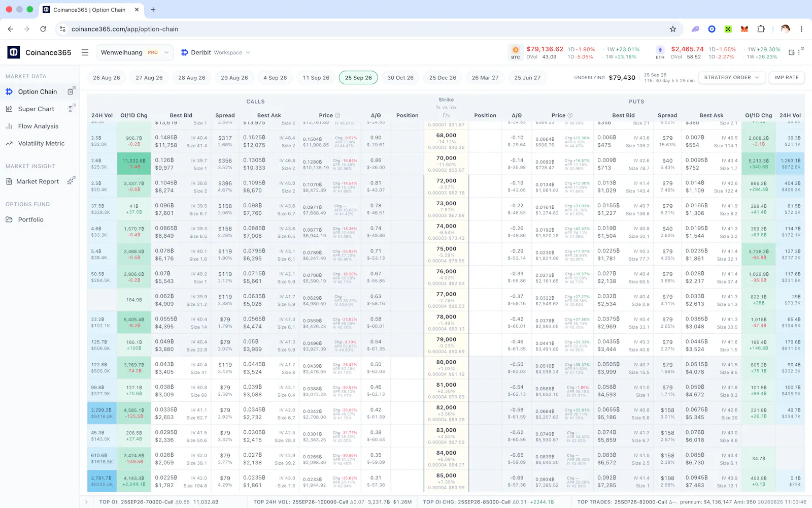Open Option Chain in the sidebar

pyautogui.click(x=38, y=91)
